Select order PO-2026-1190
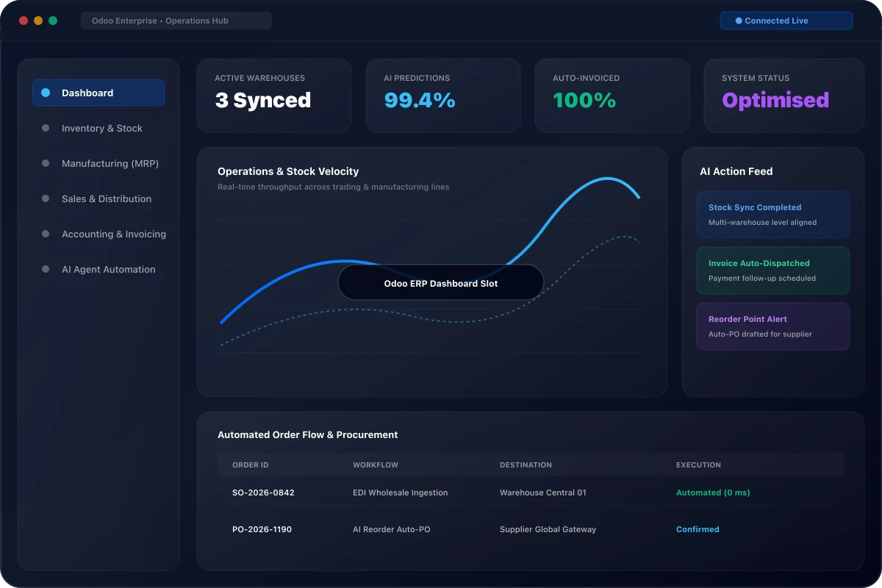This screenshot has height=588, width=882. pyautogui.click(x=262, y=529)
